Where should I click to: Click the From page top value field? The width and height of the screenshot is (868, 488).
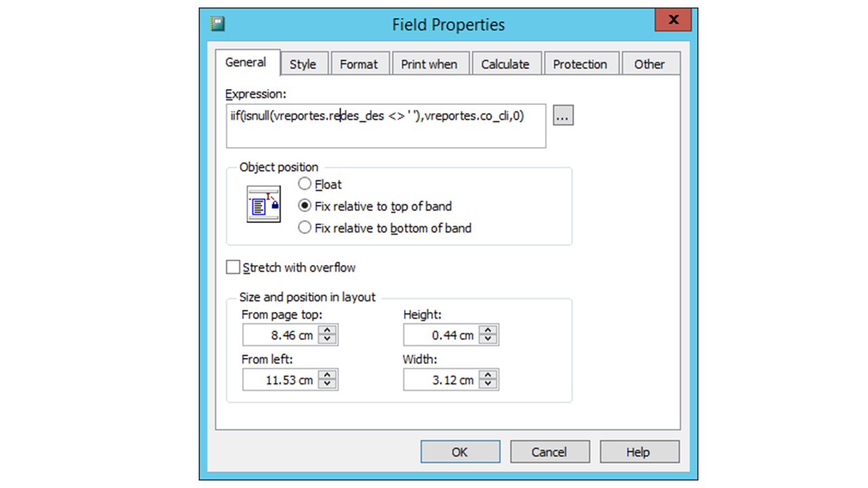(x=279, y=335)
